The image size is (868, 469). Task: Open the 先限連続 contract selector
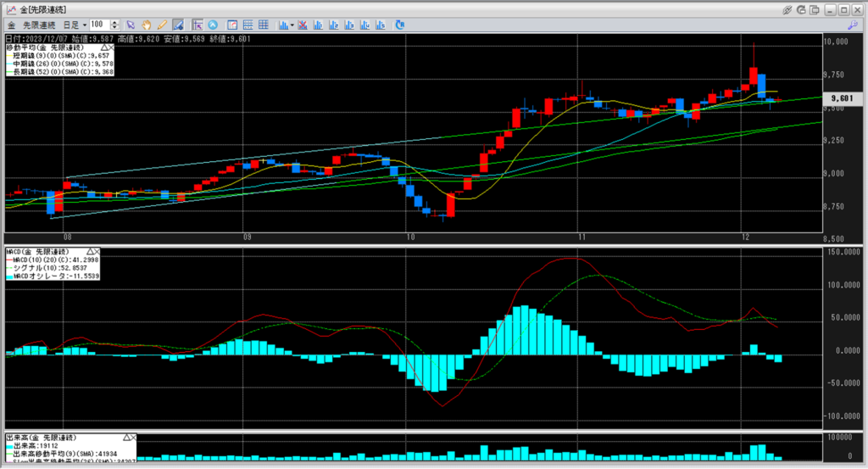[39, 25]
